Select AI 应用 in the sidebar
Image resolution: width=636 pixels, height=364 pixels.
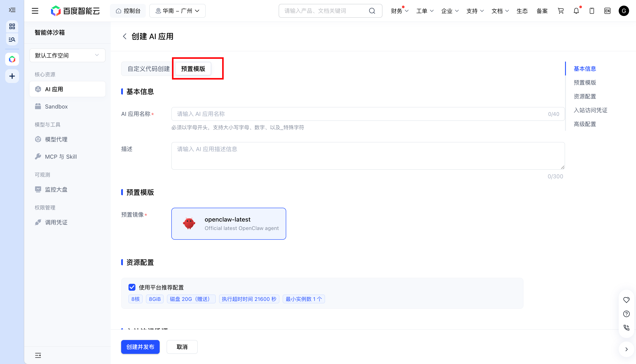click(67, 89)
